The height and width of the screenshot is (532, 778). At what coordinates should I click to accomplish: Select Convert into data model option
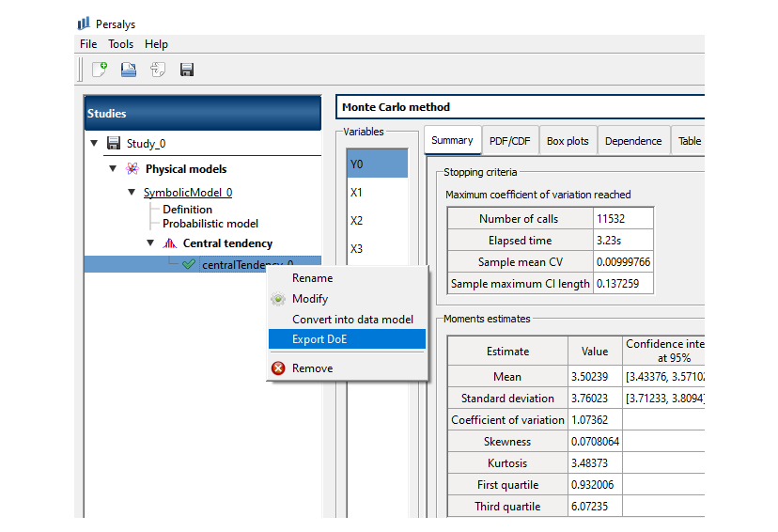pyautogui.click(x=352, y=320)
